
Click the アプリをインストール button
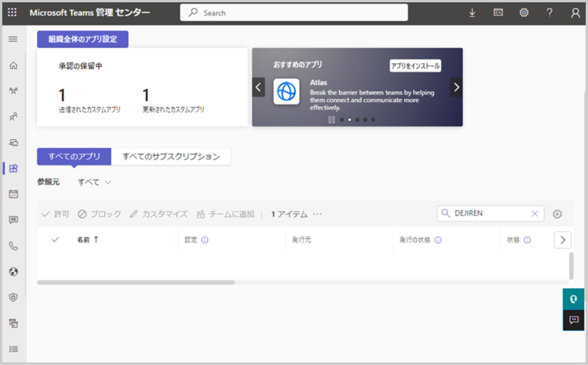(x=415, y=66)
